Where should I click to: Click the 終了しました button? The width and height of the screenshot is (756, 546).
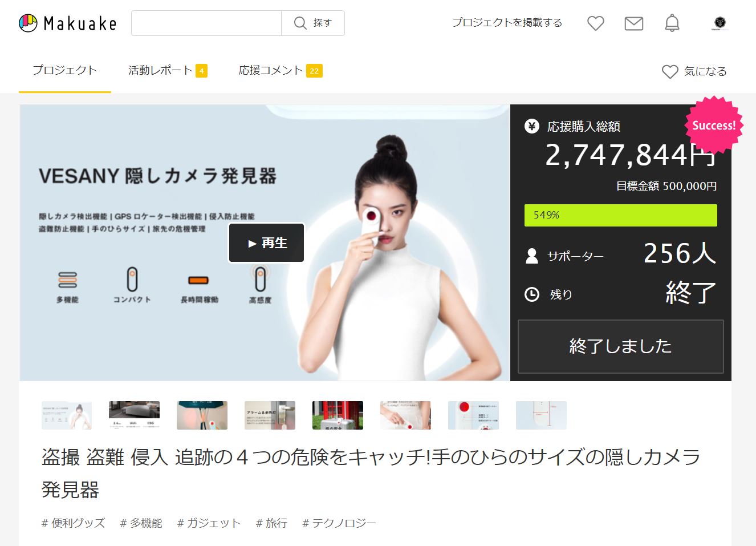pos(621,346)
